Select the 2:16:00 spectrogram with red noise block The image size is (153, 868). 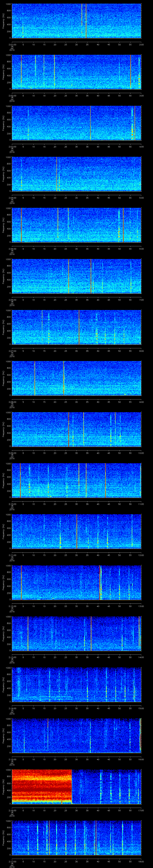pos(77,786)
